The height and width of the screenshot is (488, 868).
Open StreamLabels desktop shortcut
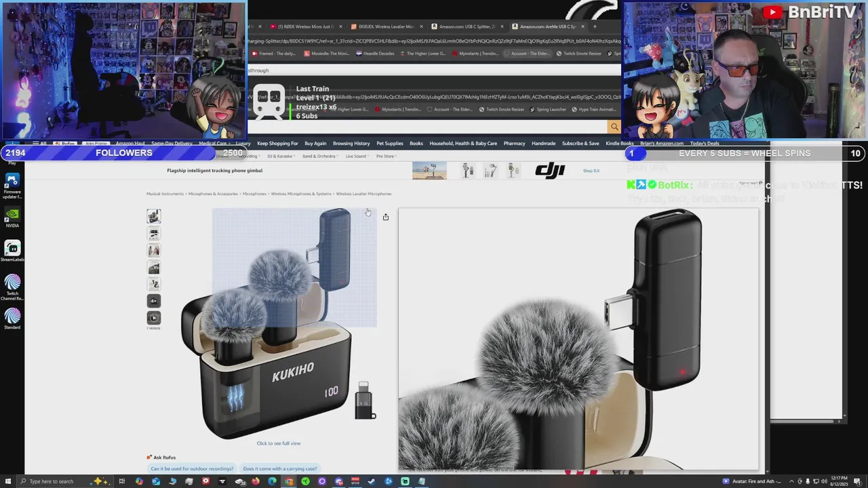click(x=12, y=251)
